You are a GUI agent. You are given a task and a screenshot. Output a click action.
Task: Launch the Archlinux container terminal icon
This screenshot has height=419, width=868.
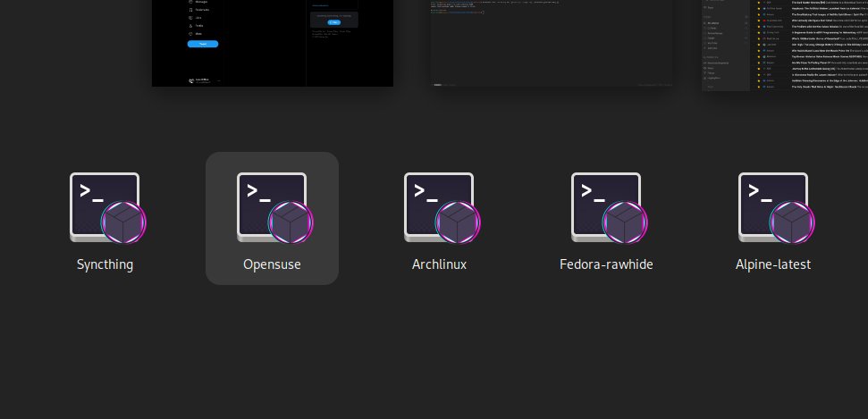(442, 209)
